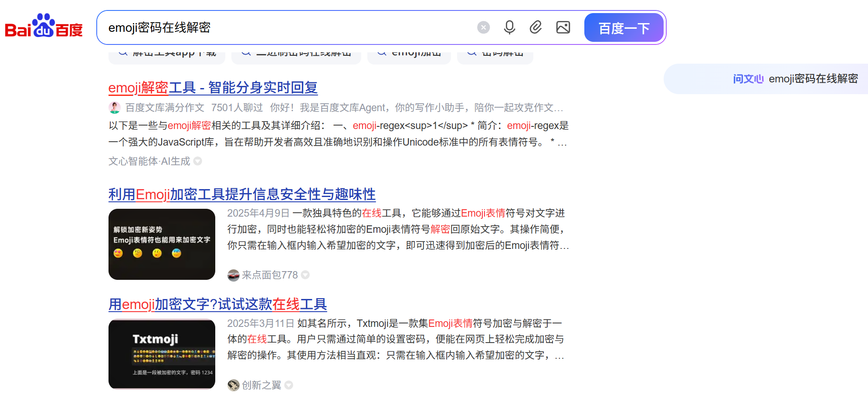Expand the dropdown beside 文心智能体·AI生成
Screen dimensions: 868x401
(197, 161)
